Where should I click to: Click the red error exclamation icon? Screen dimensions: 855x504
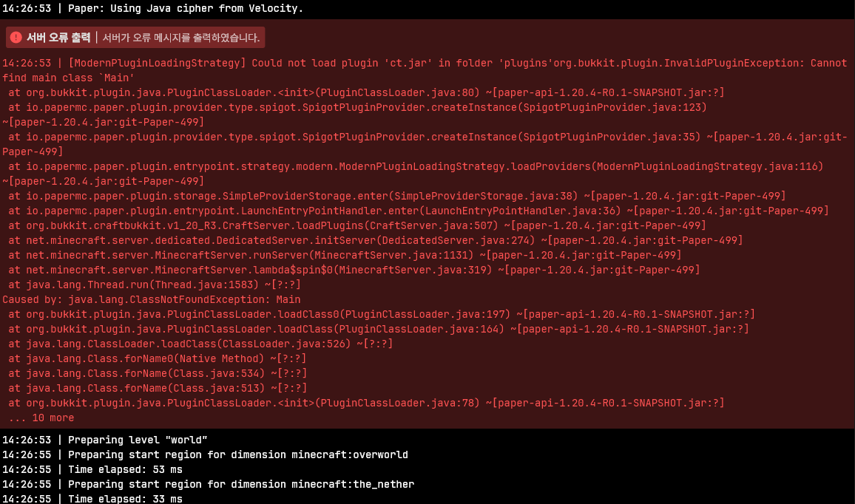pos(16,38)
